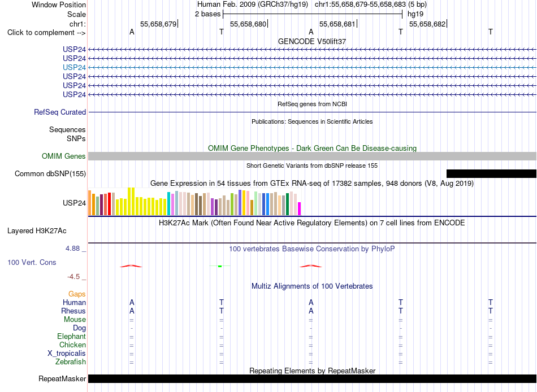Click the 100 Vert. Cons track label
The height and width of the screenshot is (392, 537).
pyautogui.click(x=32, y=262)
